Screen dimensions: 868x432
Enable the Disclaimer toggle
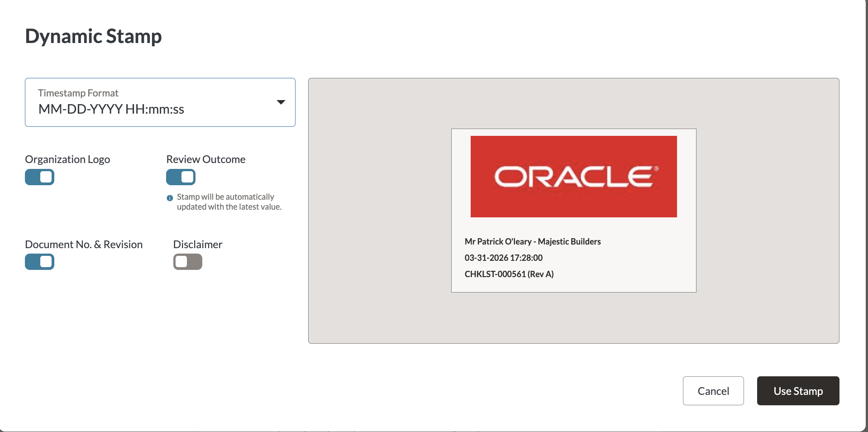(x=188, y=262)
